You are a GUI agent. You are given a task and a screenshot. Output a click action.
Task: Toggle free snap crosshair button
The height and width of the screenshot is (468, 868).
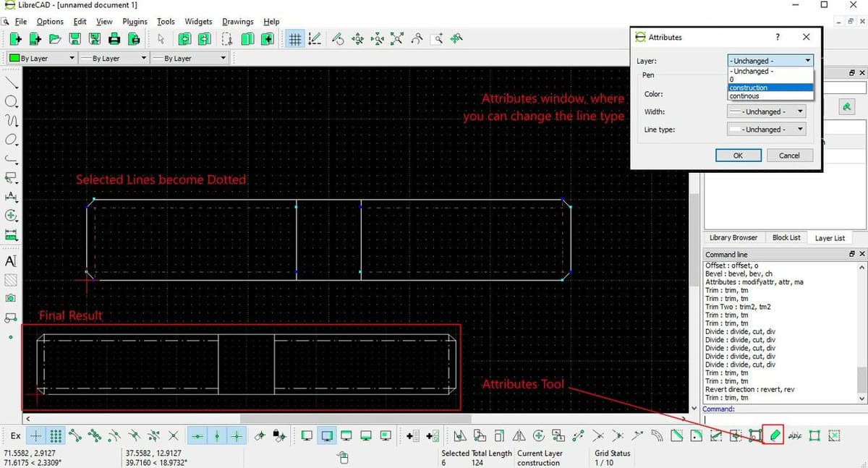tap(35, 435)
